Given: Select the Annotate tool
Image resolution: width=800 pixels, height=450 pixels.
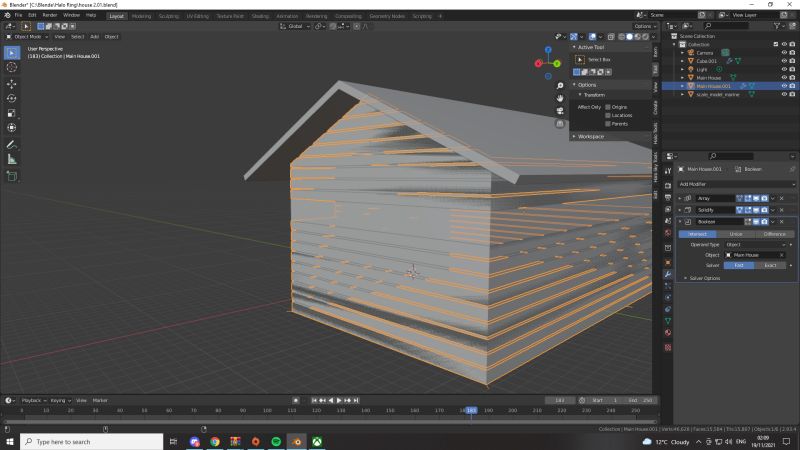Looking at the screenshot, I should click(12, 145).
